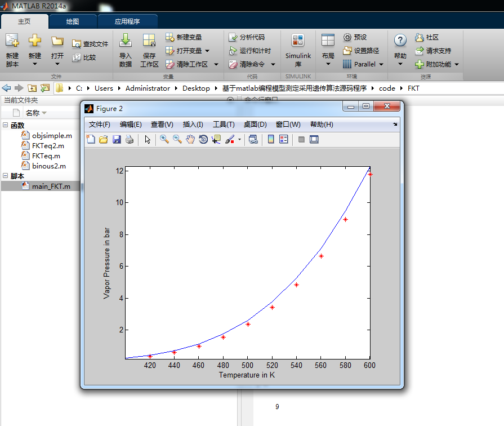Viewport: 504px width, 426px height.
Task: Click the New (新建) plus icon
Action: (x=35, y=41)
